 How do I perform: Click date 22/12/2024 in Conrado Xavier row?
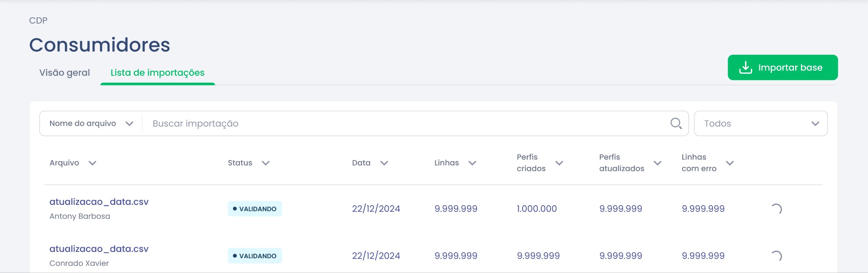point(376,256)
